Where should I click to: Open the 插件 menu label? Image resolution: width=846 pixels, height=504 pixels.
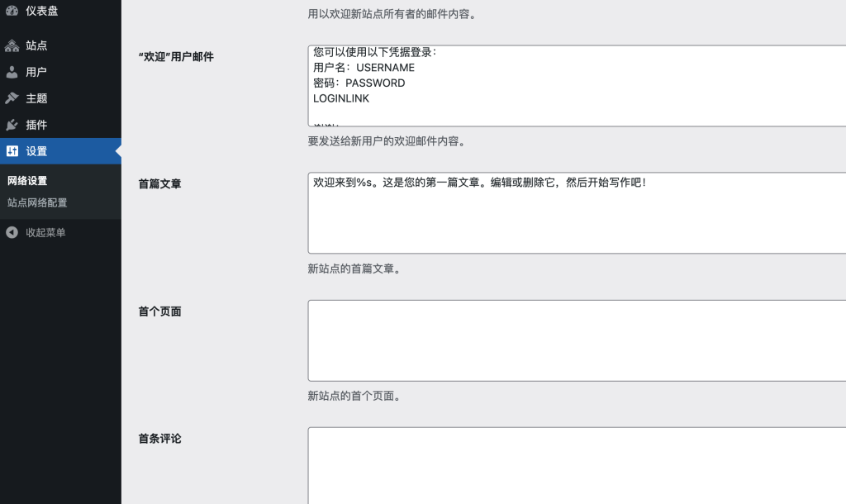tap(36, 125)
